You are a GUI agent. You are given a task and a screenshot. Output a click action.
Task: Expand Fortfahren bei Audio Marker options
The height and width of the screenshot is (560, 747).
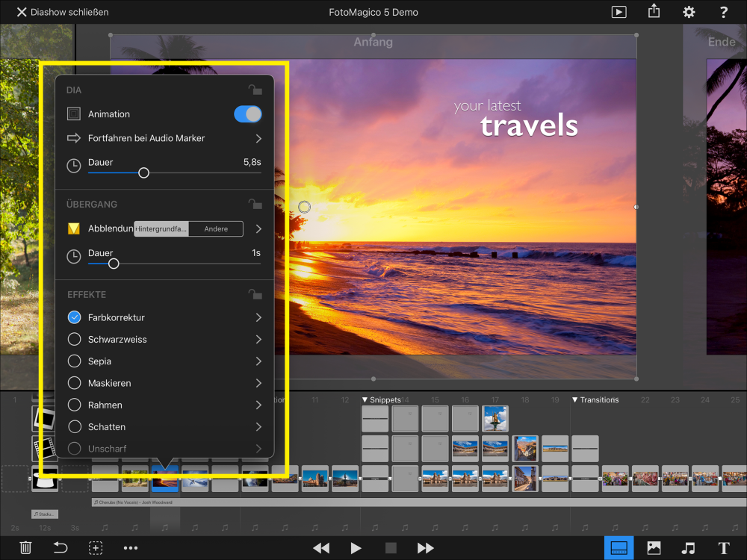point(258,138)
